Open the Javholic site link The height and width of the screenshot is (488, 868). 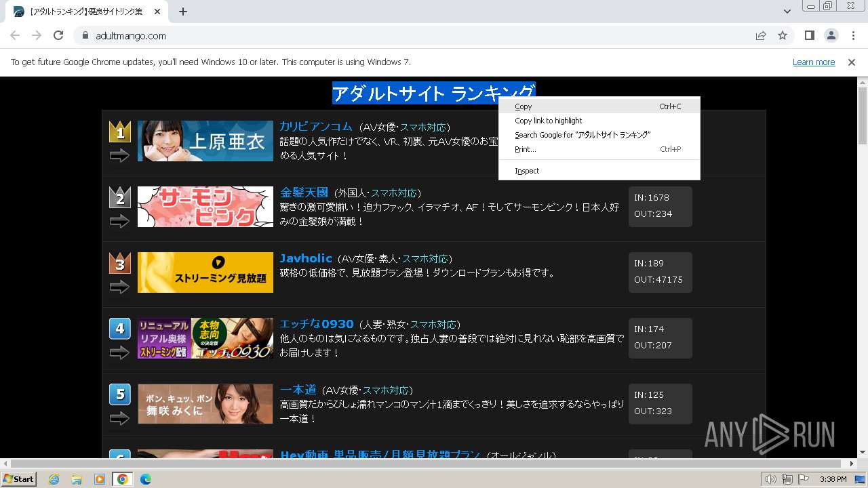(x=306, y=258)
